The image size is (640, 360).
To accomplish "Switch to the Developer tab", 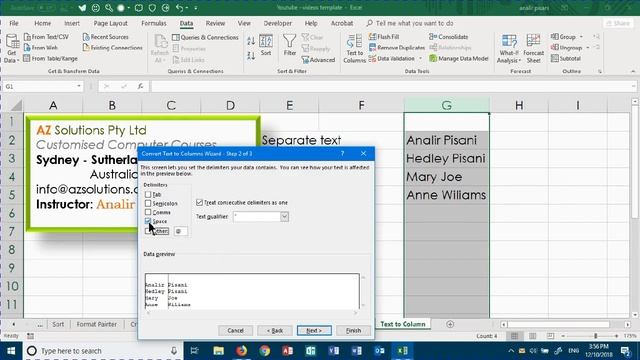I will point(278,23).
